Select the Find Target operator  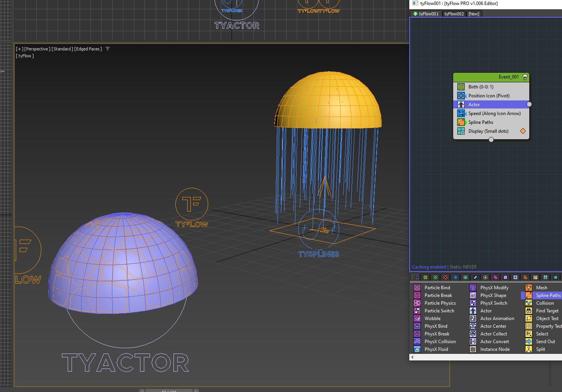[542, 311]
